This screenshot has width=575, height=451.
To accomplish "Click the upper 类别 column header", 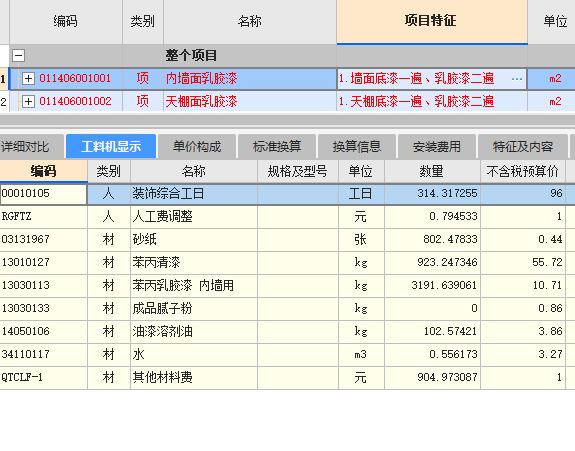I will pyautogui.click(x=143, y=21).
